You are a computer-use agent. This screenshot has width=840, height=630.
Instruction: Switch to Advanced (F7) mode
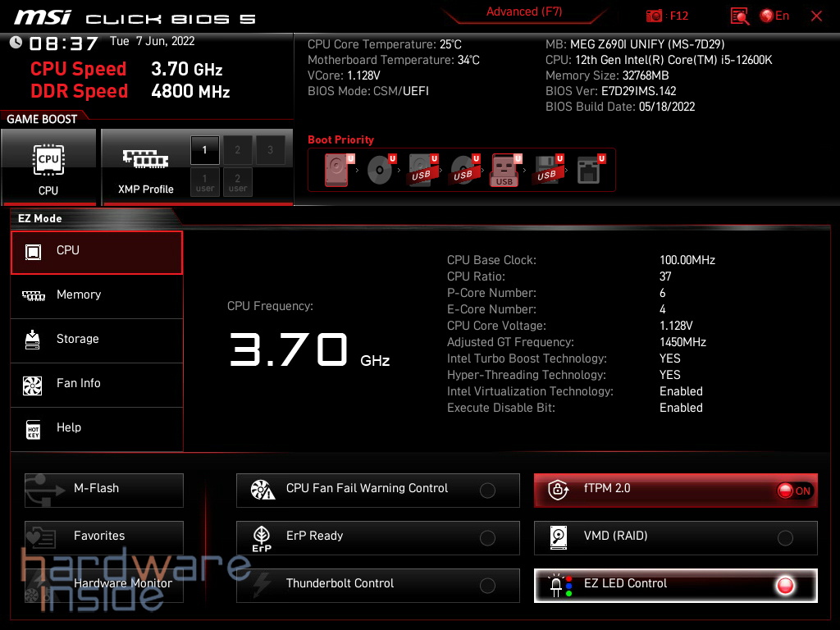524,11
